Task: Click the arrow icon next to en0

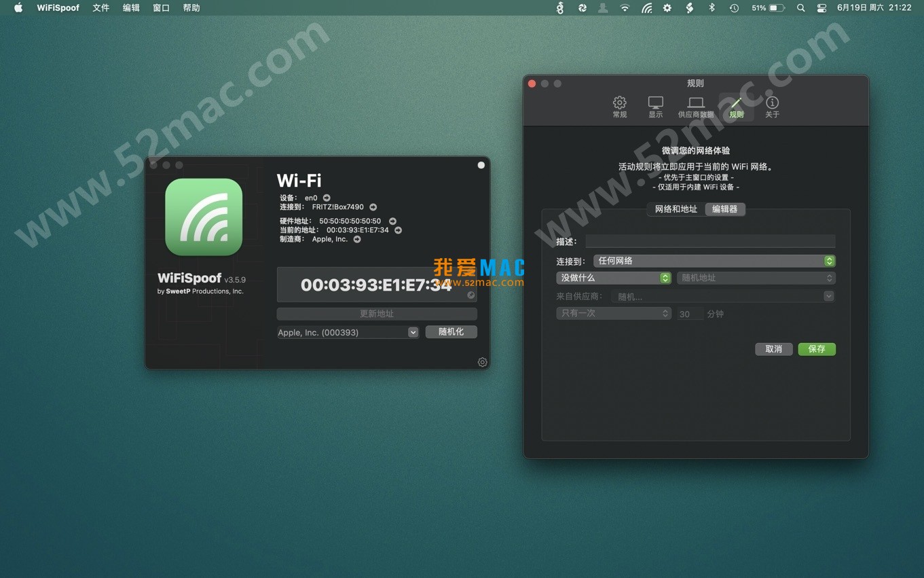Action: [326, 198]
